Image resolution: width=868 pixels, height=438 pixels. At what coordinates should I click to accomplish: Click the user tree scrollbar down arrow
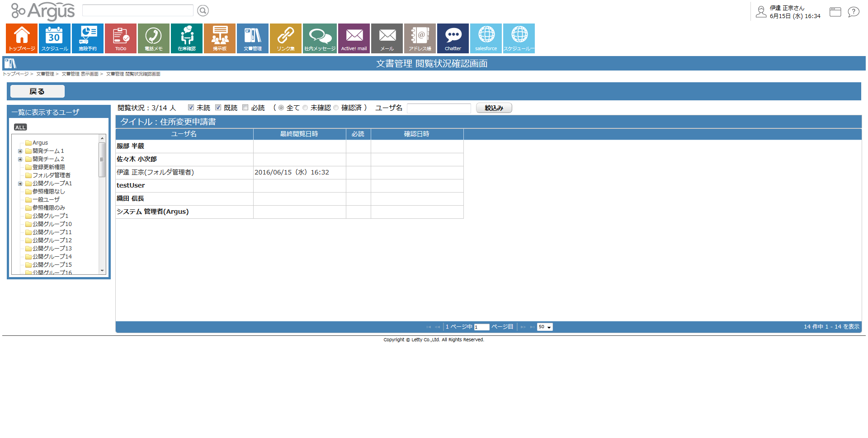coord(102,271)
